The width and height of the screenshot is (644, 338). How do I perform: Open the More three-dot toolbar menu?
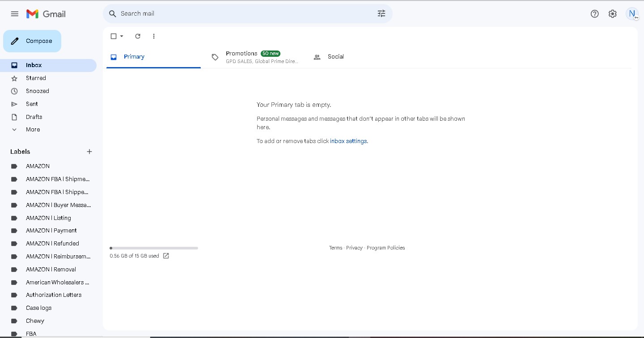(154, 36)
